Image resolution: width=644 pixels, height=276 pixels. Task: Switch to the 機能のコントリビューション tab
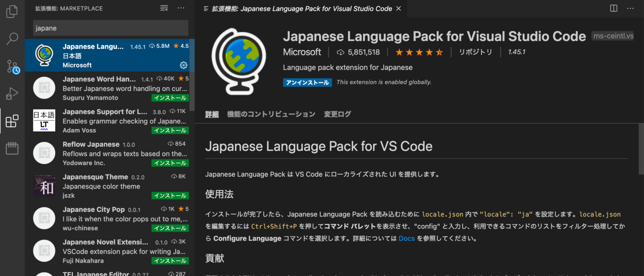[271, 114]
